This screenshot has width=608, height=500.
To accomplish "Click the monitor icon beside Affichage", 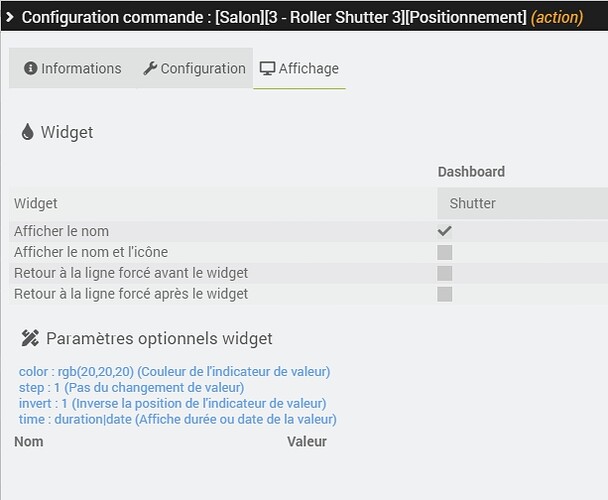I will (x=267, y=69).
